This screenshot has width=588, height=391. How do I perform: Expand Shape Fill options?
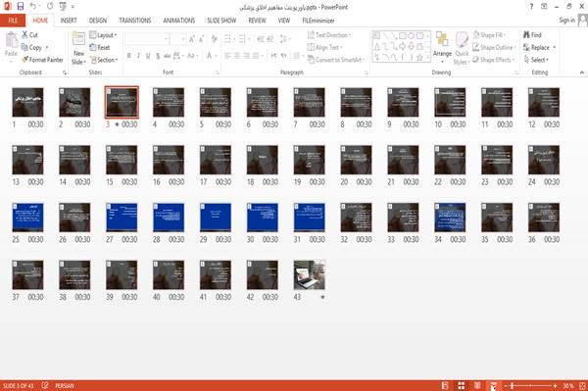(x=489, y=35)
